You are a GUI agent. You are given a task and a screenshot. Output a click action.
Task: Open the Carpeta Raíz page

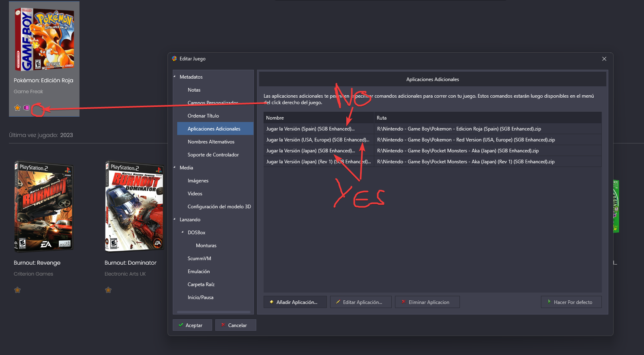[x=201, y=284]
